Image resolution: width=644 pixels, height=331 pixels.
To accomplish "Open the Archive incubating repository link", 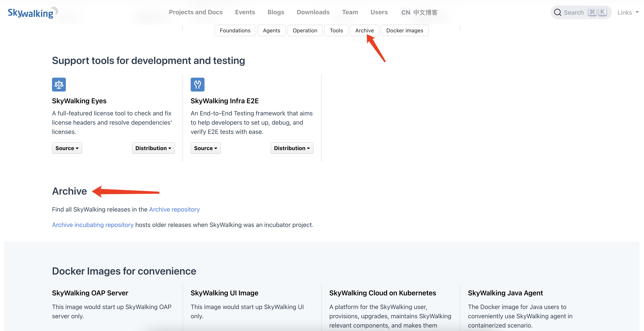I will 93,225.
